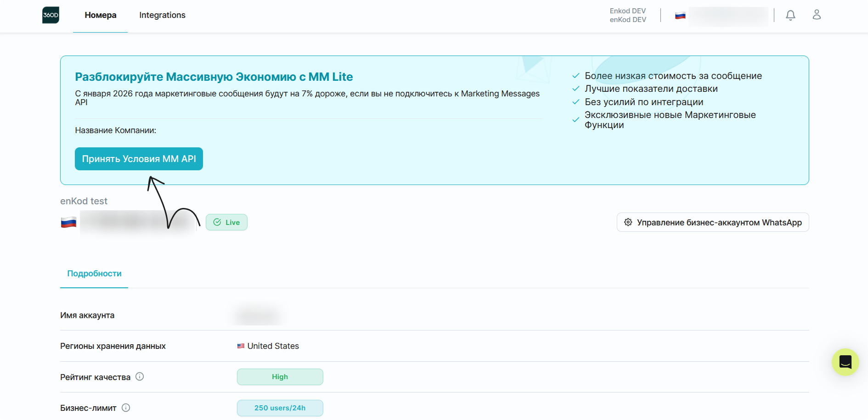
Task: Switch to the Номера tab
Action: tap(101, 15)
